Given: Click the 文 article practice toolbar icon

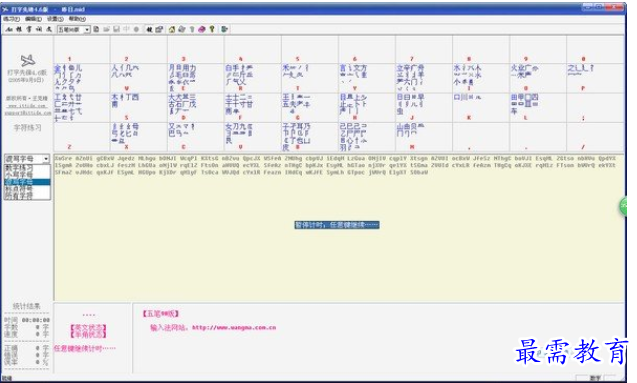Looking at the screenshot, I should (49, 29).
